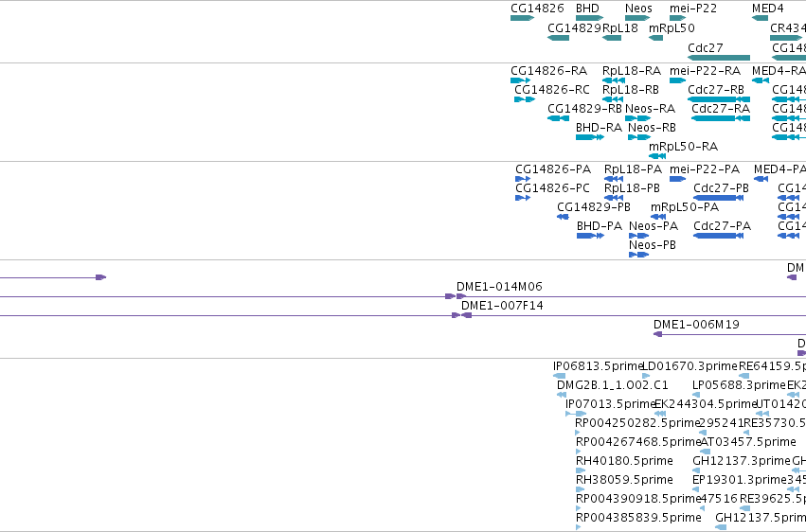The height and width of the screenshot is (532, 806).
Task: Click transcript label RpL18-RA
Action: pyautogui.click(x=632, y=70)
